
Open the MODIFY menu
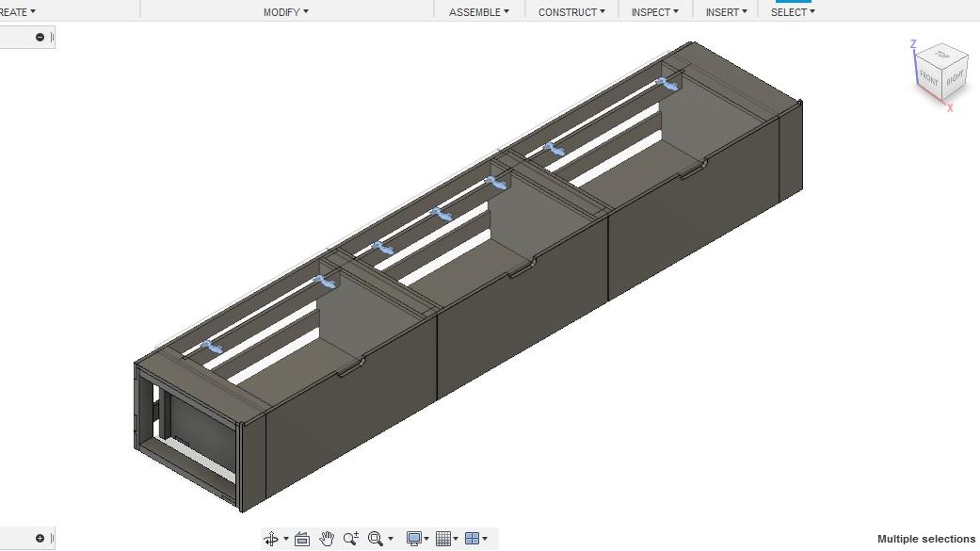(x=285, y=12)
